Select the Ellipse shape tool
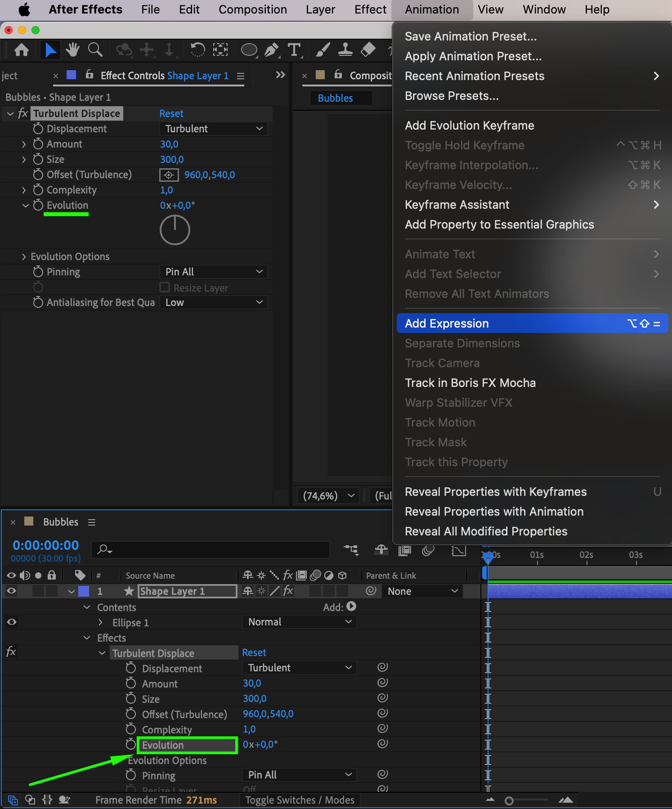Screen dimensions: 672x809 [249, 50]
